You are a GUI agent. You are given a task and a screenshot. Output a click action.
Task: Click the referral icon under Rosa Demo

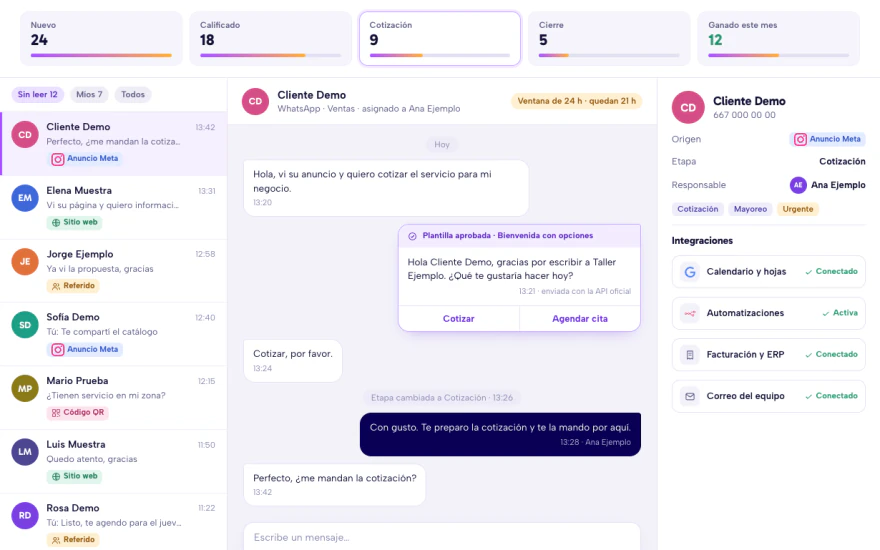pyautogui.click(x=56, y=540)
